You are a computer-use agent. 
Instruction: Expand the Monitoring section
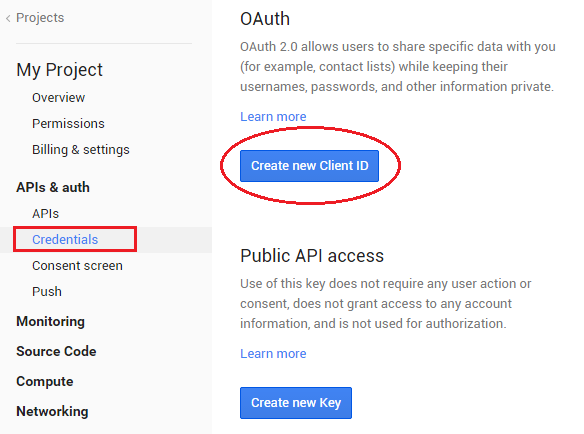pos(51,321)
